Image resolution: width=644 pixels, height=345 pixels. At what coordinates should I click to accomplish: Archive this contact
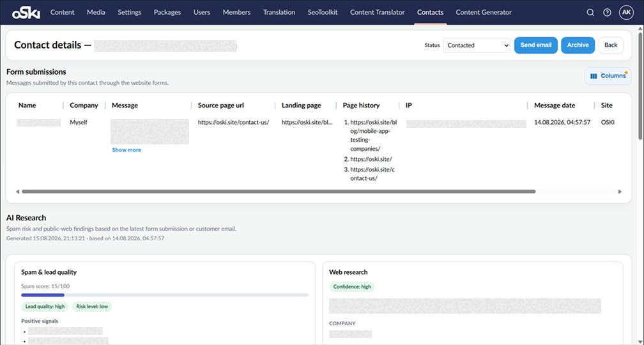(x=578, y=45)
